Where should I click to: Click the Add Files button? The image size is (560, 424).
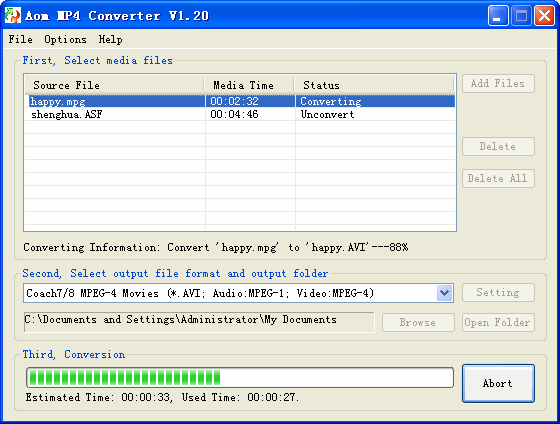tap(498, 84)
